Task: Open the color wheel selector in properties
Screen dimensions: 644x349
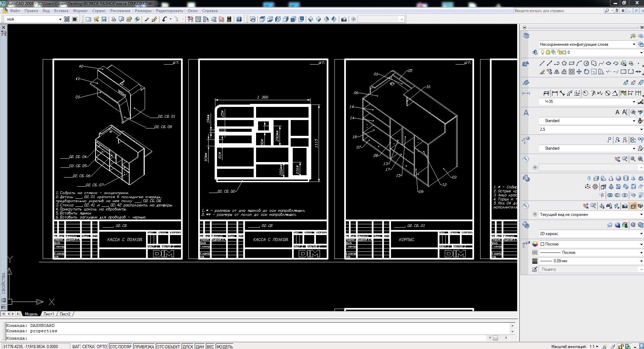Action: (x=535, y=244)
